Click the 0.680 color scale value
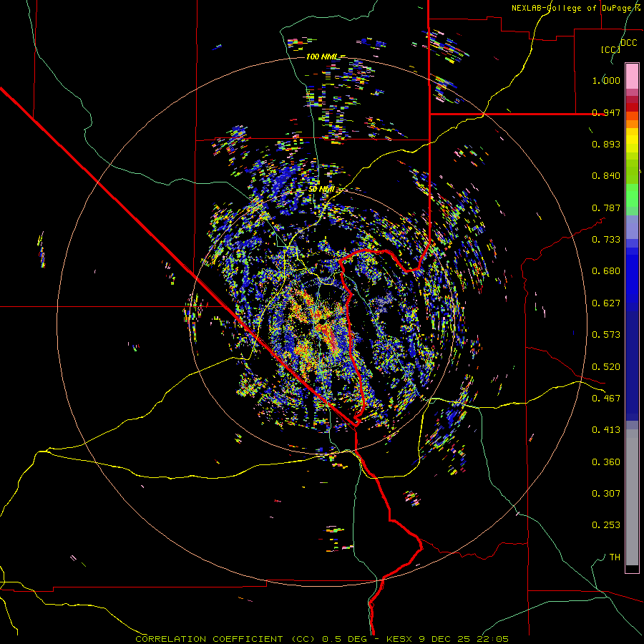Screen dimensions: 644x644 [x=606, y=271]
